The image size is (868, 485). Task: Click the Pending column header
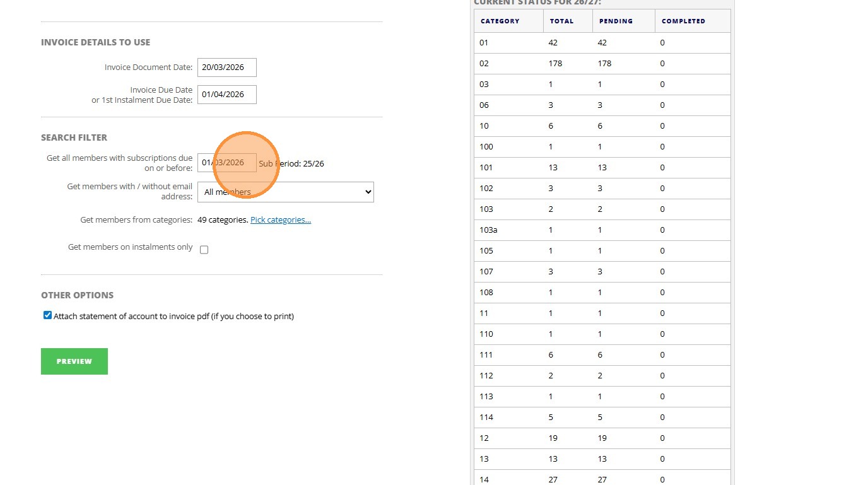pos(616,21)
